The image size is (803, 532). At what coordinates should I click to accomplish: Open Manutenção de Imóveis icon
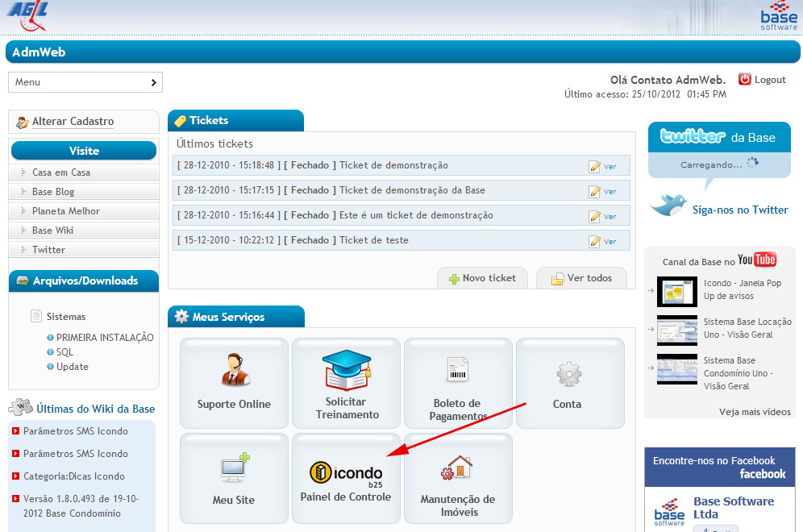[457, 468]
